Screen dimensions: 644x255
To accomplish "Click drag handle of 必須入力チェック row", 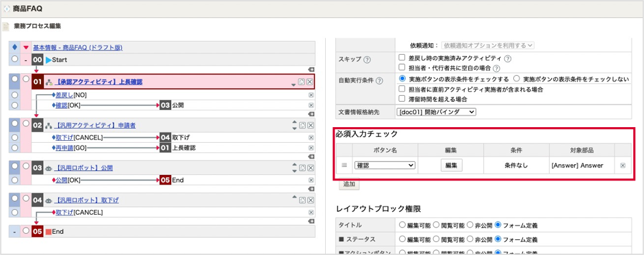I will pyautogui.click(x=344, y=165).
